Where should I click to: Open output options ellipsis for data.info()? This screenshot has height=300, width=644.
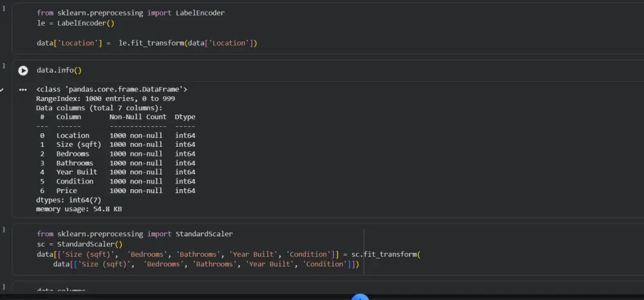coord(23,89)
